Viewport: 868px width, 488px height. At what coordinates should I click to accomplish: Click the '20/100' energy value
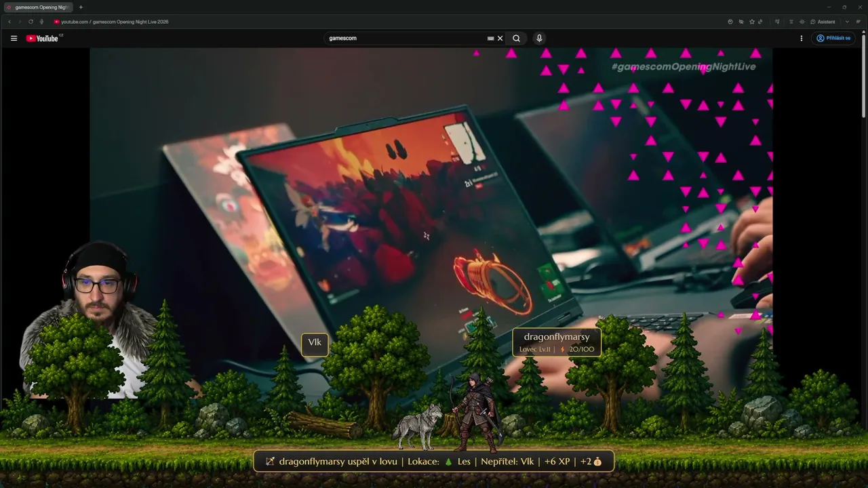(x=582, y=350)
